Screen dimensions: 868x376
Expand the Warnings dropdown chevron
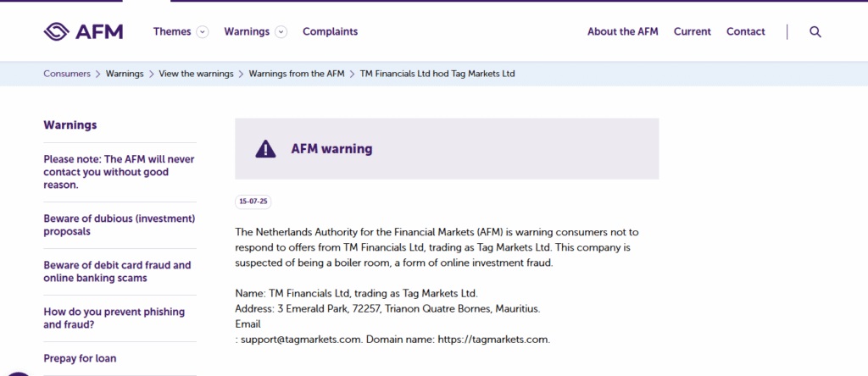(x=281, y=32)
